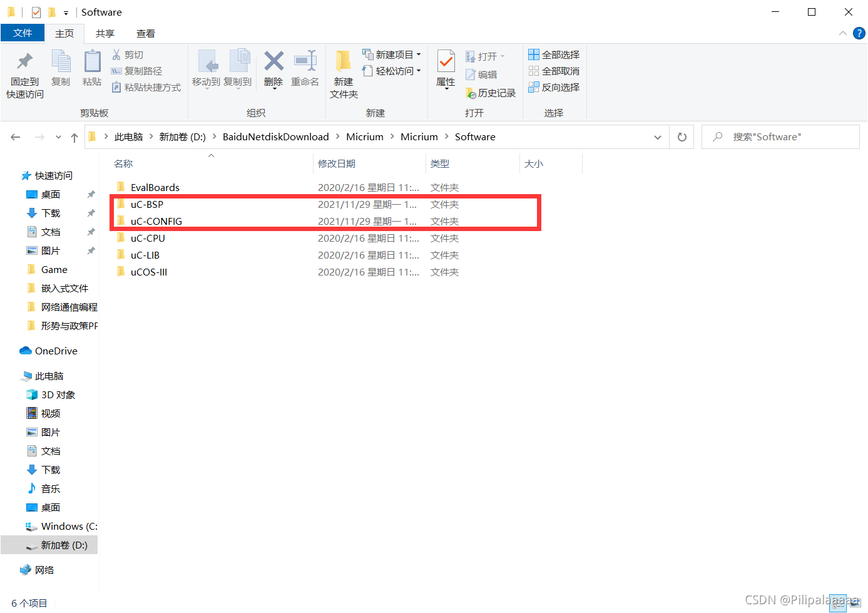Open Network in navigation pane

[44, 570]
